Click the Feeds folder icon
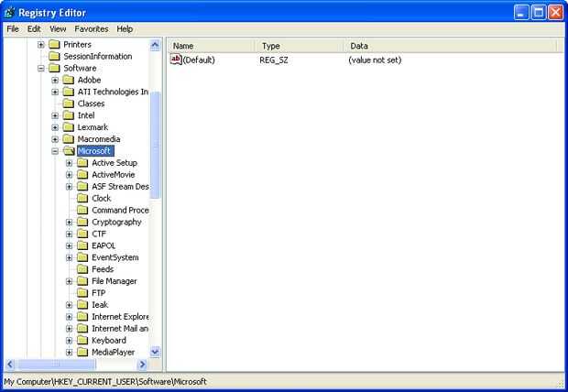The width and height of the screenshot is (568, 392). tap(82, 269)
